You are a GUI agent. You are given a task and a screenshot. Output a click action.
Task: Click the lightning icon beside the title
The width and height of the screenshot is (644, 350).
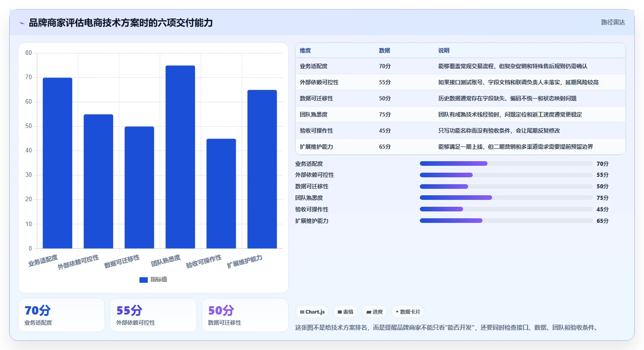coord(22,23)
